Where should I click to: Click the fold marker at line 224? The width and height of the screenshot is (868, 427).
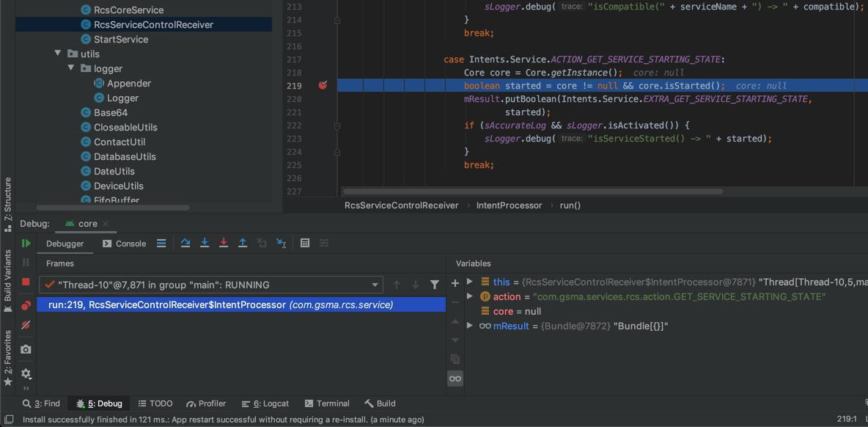(x=336, y=152)
